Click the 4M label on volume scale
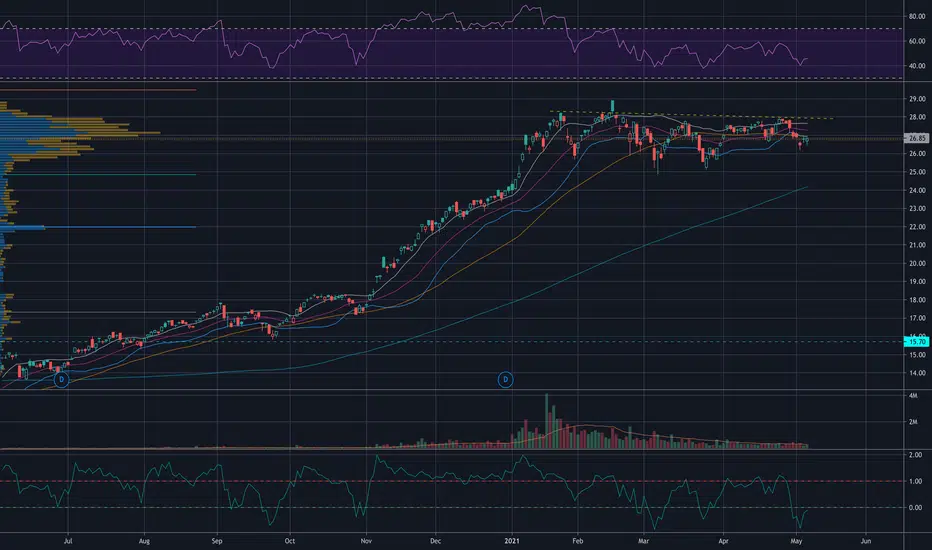This screenshot has height=550, width=932. tap(912, 395)
